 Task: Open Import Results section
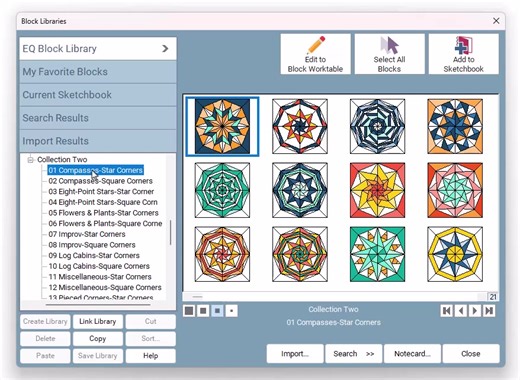pos(98,141)
